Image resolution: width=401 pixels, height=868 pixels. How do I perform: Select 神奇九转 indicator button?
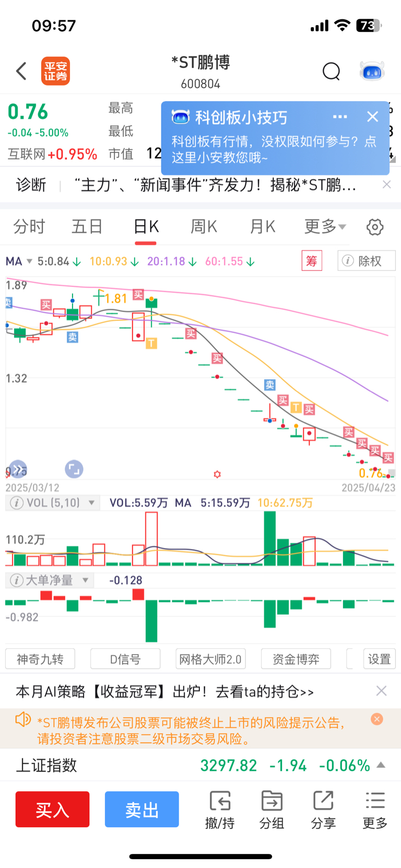point(40,659)
